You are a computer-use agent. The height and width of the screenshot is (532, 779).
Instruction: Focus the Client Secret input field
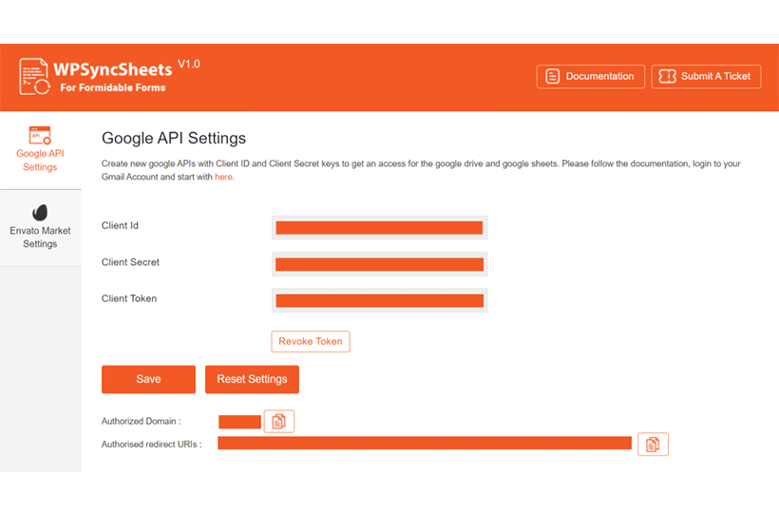click(380, 264)
